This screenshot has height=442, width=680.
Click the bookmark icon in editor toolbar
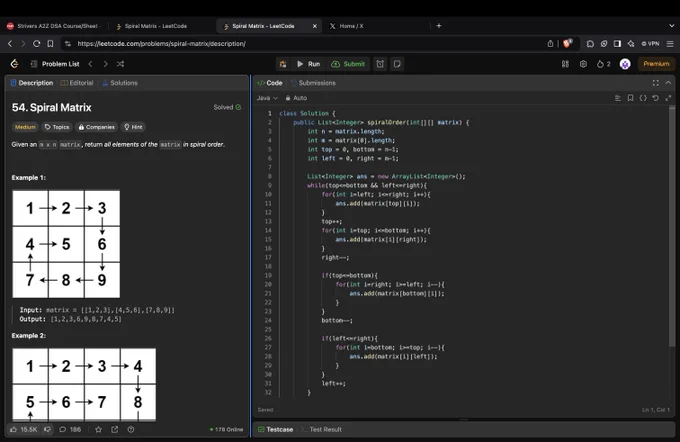(x=631, y=98)
